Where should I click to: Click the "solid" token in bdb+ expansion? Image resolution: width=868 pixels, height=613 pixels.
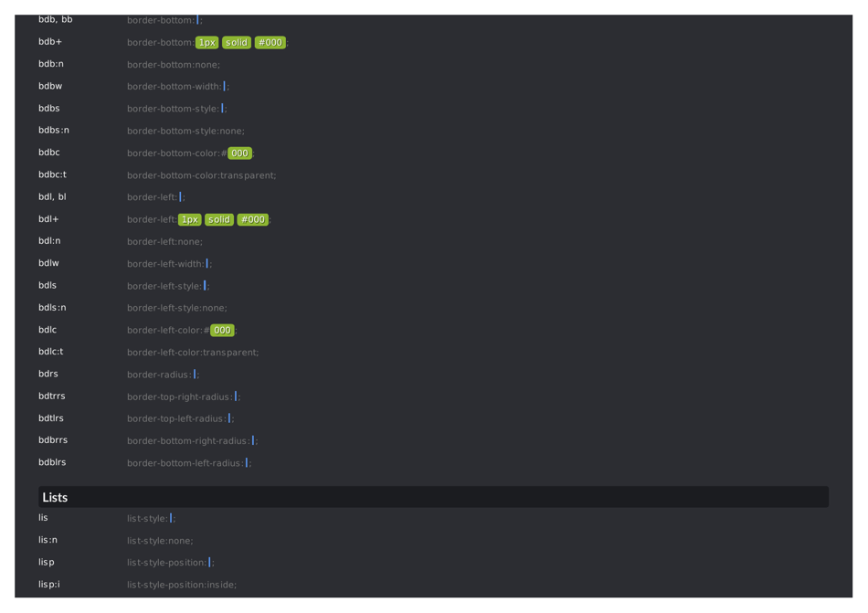[x=236, y=42]
